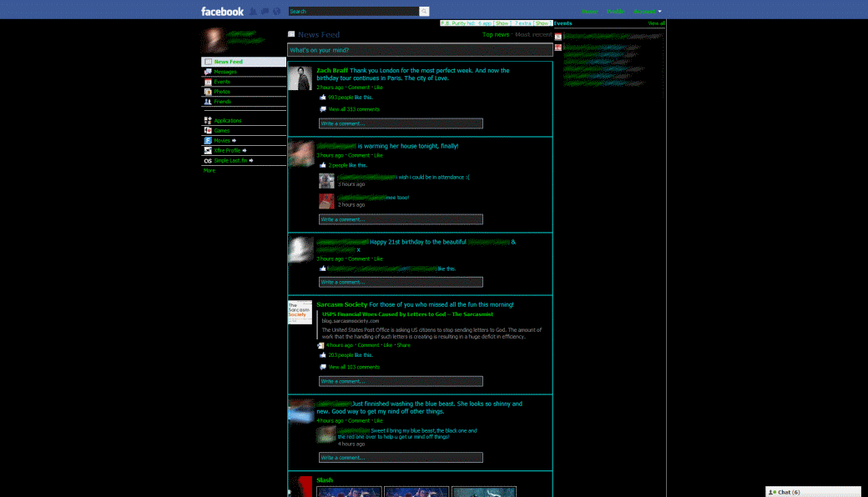The width and height of the screenshot is (868, 497).
Task: View all 103 comments
Action: click(x=354, y=367)
